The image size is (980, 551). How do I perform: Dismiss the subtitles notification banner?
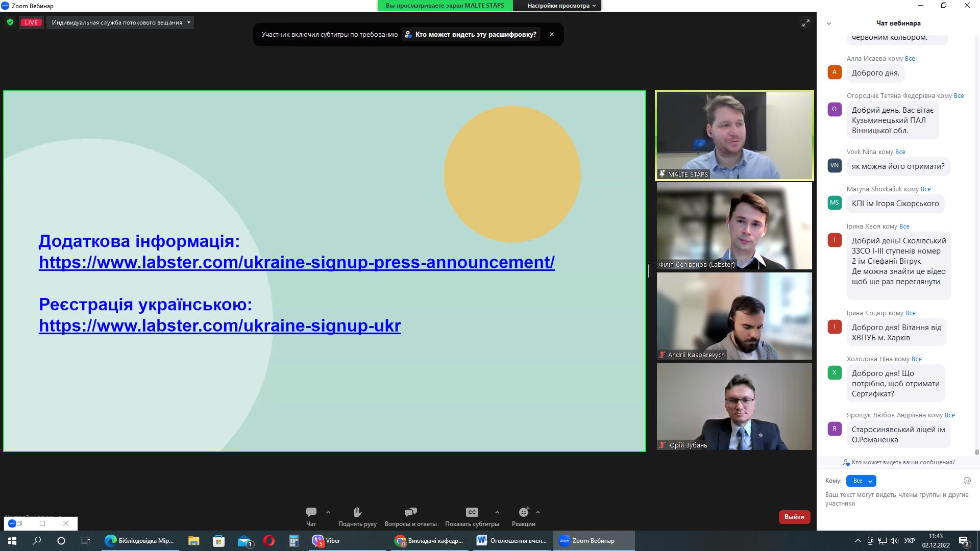pos(552,34)
